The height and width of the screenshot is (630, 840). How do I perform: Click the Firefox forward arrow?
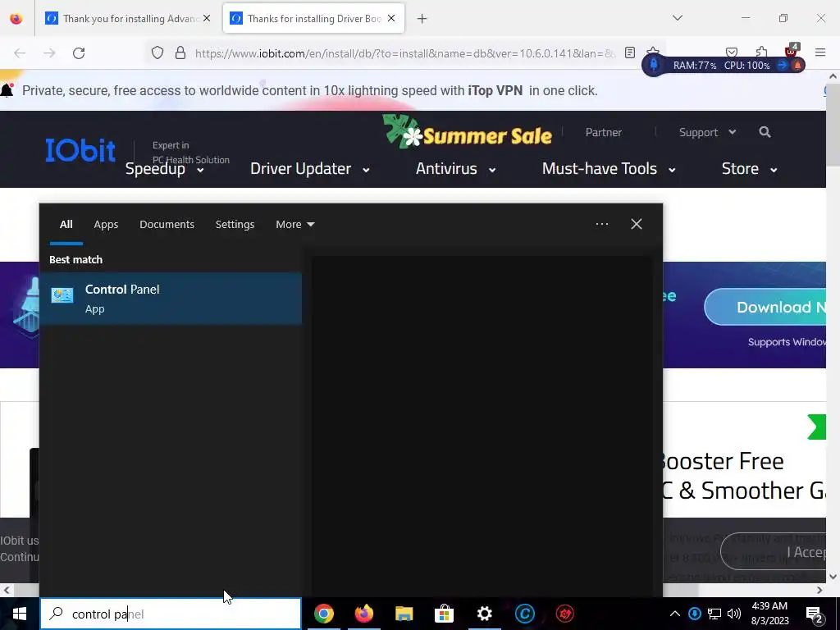[49, 53]
